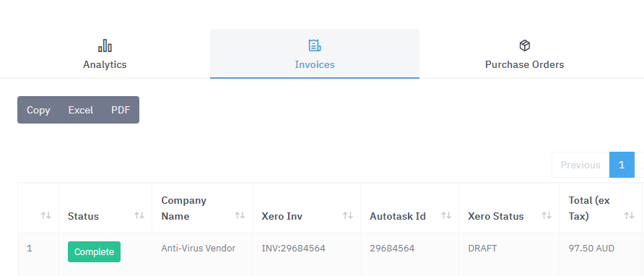Export the table to Excel

(81, 110)
